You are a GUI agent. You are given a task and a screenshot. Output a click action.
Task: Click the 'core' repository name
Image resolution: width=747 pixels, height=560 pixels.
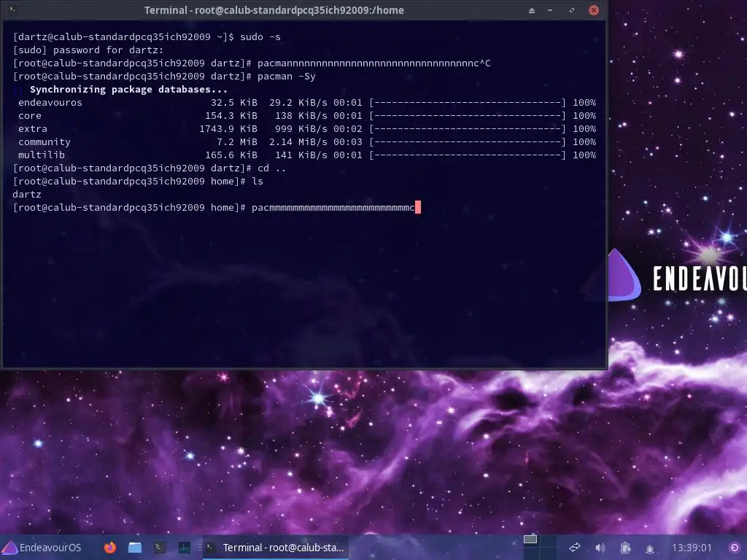tap(29, 116)
